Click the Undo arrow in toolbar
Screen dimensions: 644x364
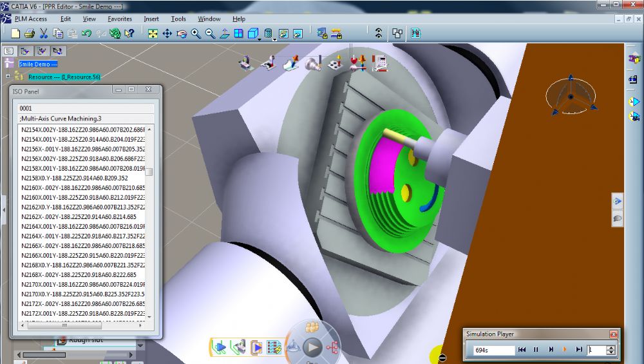pyautogui.click(x=86, y=34)
